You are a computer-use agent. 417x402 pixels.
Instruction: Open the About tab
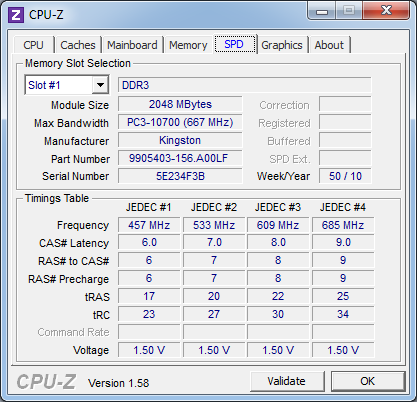pos(329,45)
